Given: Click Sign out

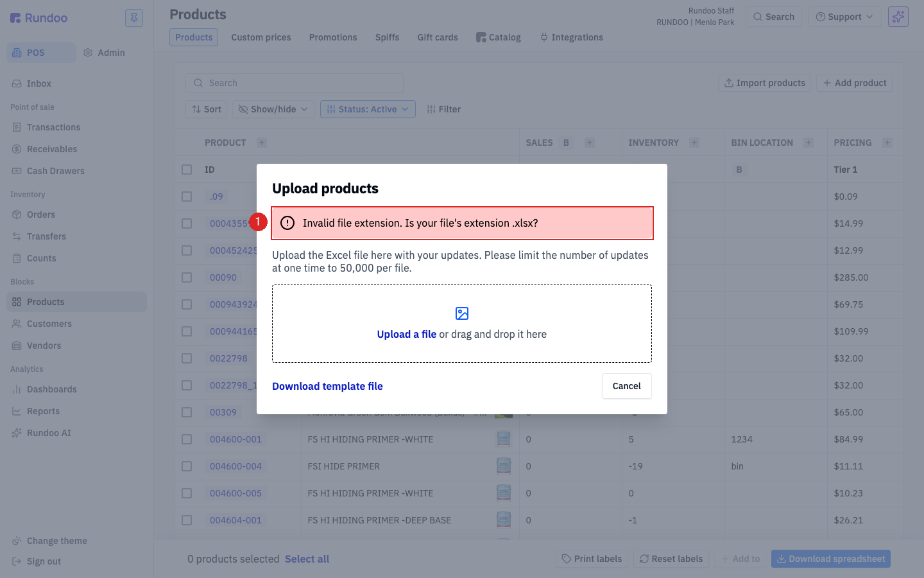Looking at the screenshot, I should (76, 561).
